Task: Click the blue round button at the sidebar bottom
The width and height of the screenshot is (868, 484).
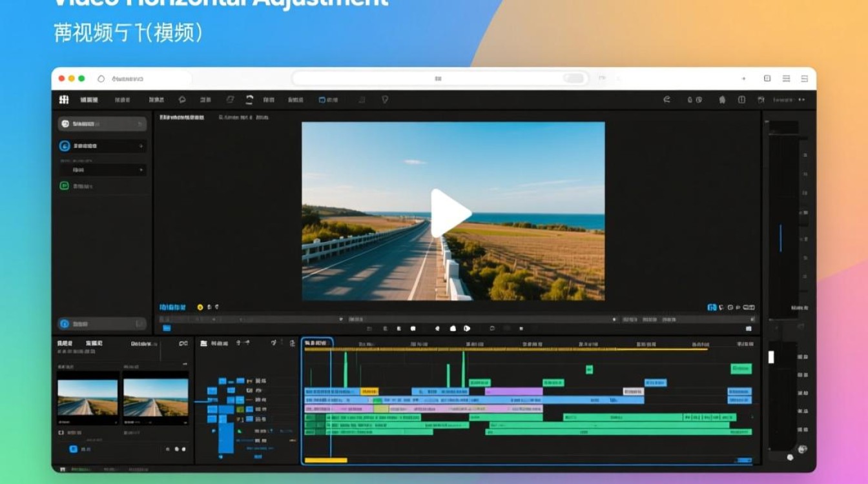Action: tap(65, 323)
